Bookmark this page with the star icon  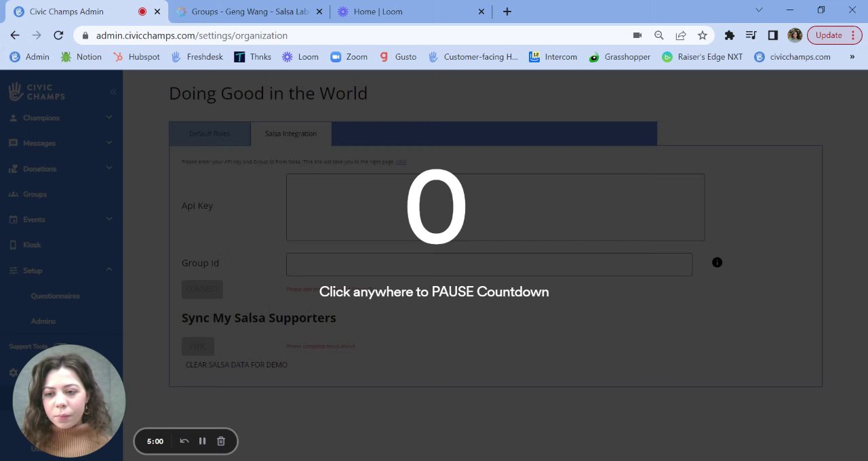pos(703,35)
